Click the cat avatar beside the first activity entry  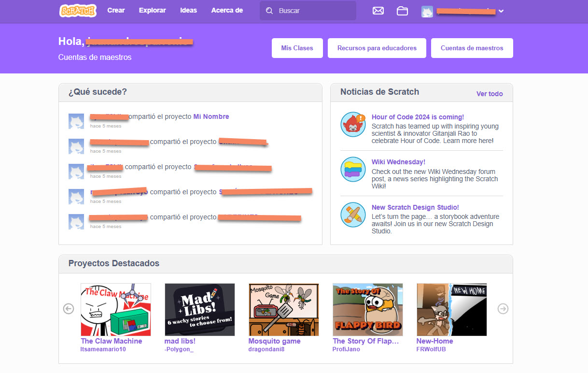tap(76, 120)
